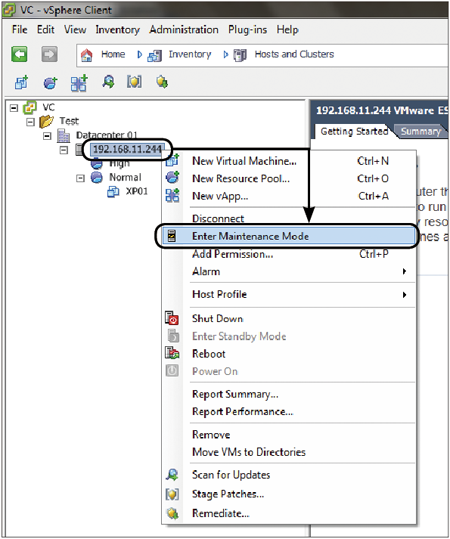Viewport: 450px width, 539px height.
Task: Expand the Host Profile submenu arrow
Action: tap(405, 295)
